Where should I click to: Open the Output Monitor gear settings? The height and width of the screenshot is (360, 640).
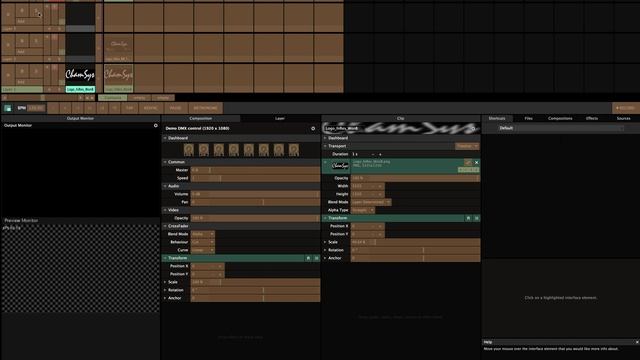[x=156, y=126]
